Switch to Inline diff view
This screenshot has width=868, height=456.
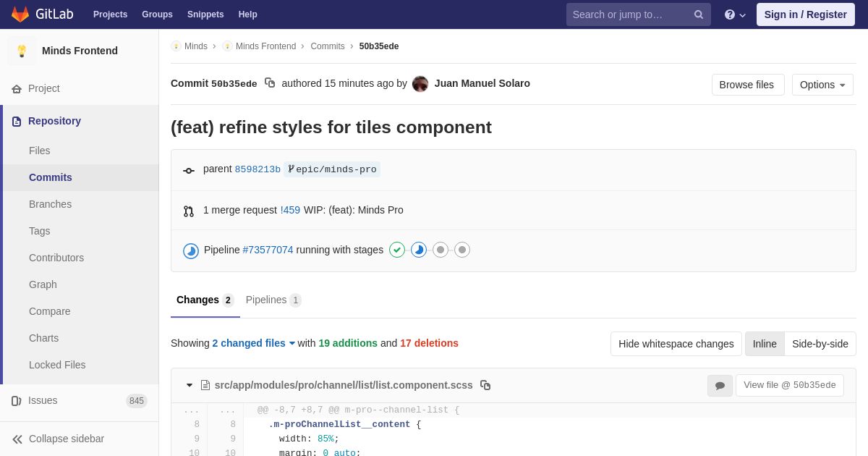coord(765,344)
